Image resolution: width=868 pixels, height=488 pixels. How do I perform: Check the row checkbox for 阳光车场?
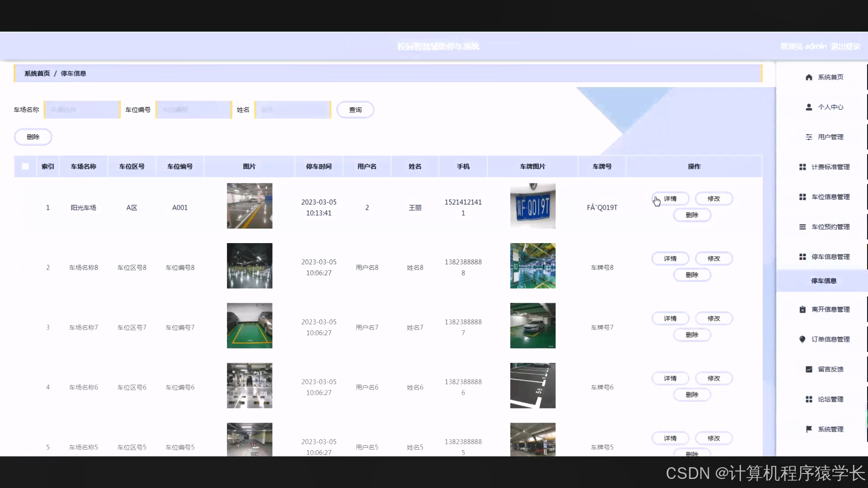click(x=25, y=207)
